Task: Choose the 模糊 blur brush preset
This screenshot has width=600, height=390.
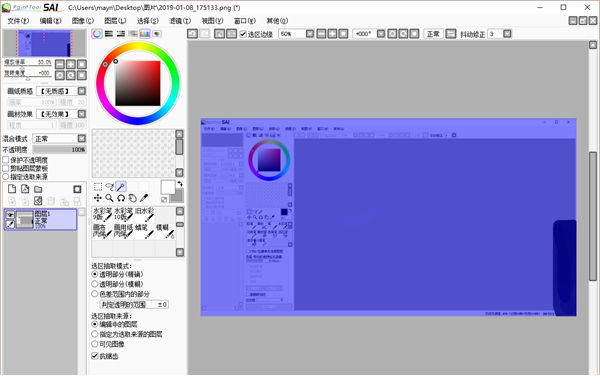Action: [165, 232]
